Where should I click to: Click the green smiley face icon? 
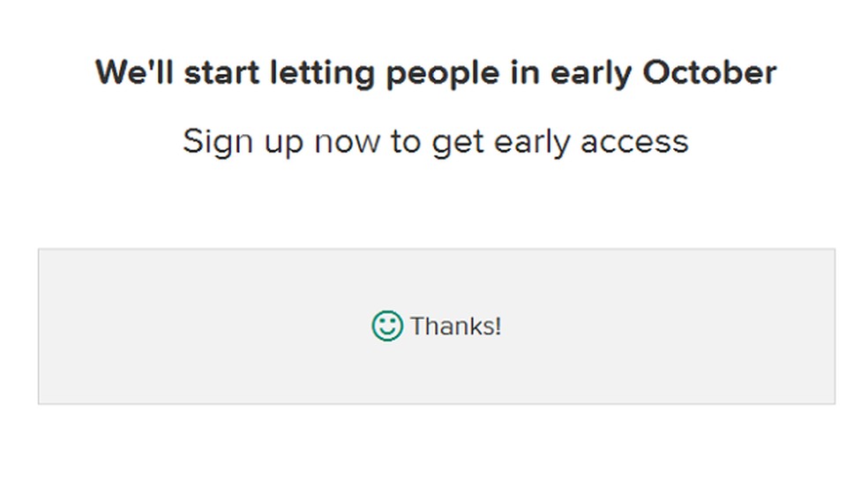[x=386, y=326]
